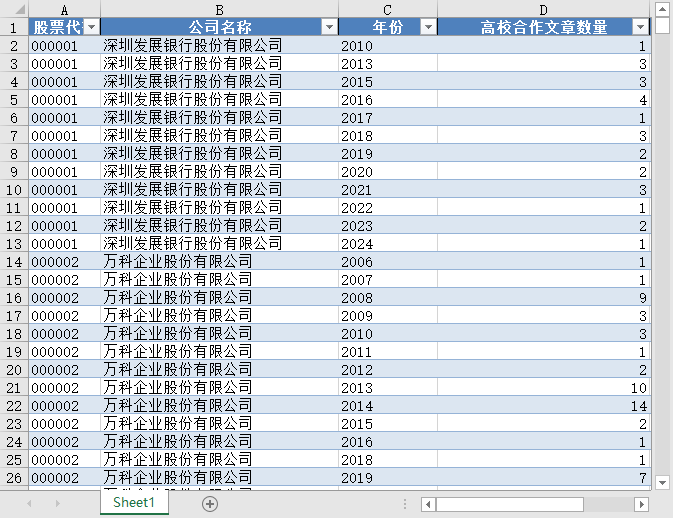673x518 pixels.
Task: Select column A header
Action: [x=64, y=9]
